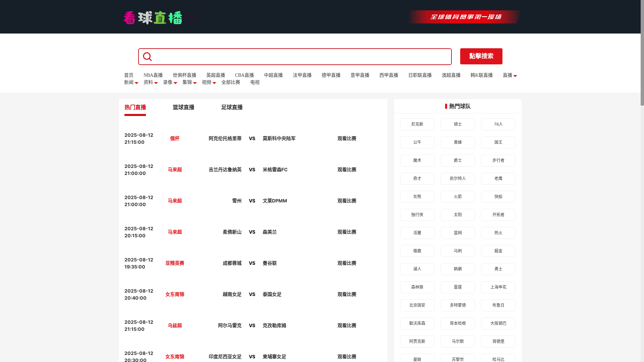Select hot team 上海申花
The width and height of the screenshot is (644, 362).
coord(498,287)
